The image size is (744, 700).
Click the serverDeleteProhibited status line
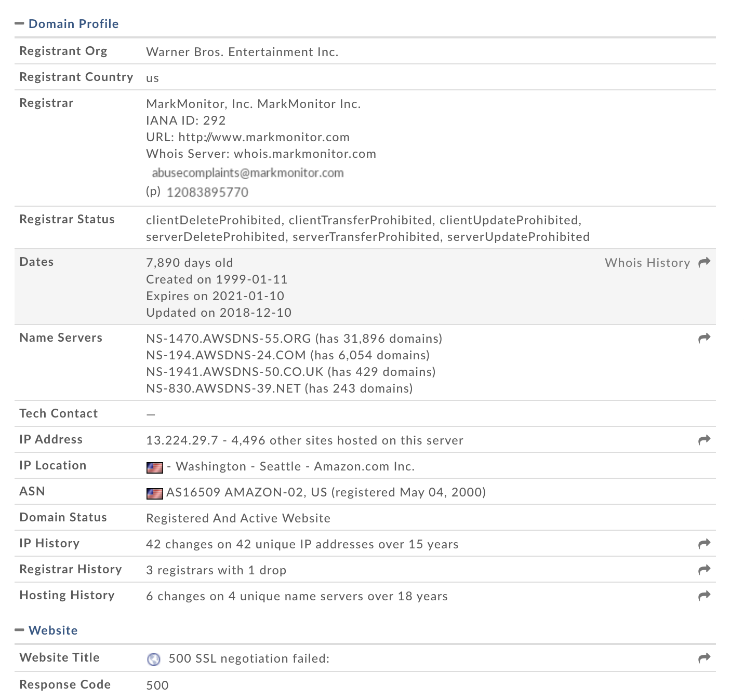(368, 237)
